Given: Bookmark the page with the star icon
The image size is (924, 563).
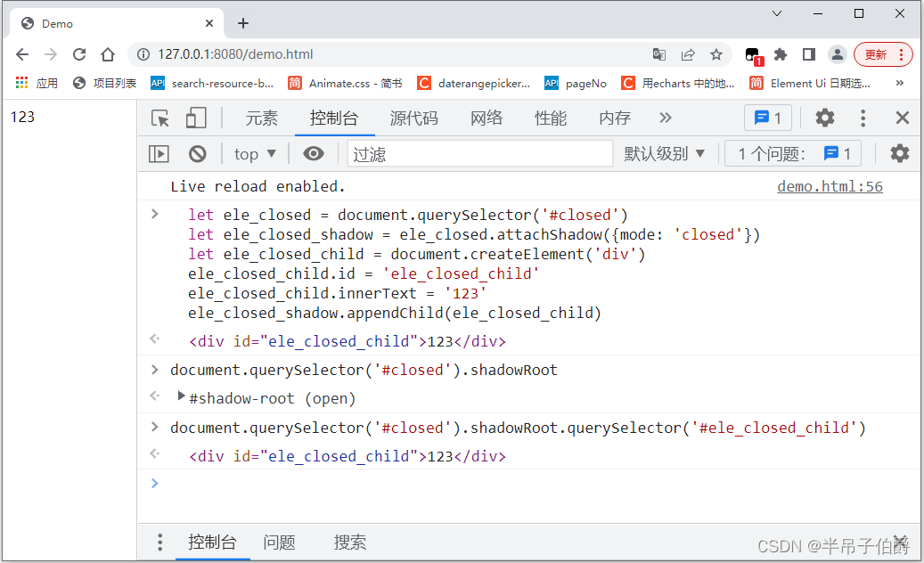Looking at the screenshot, I should [x=716, y=54].
